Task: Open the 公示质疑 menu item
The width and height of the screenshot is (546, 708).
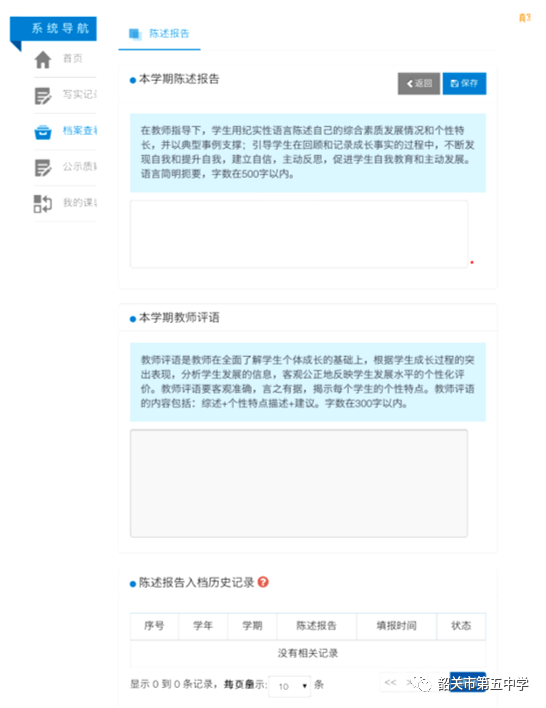Action: click(x=79, y=167)
